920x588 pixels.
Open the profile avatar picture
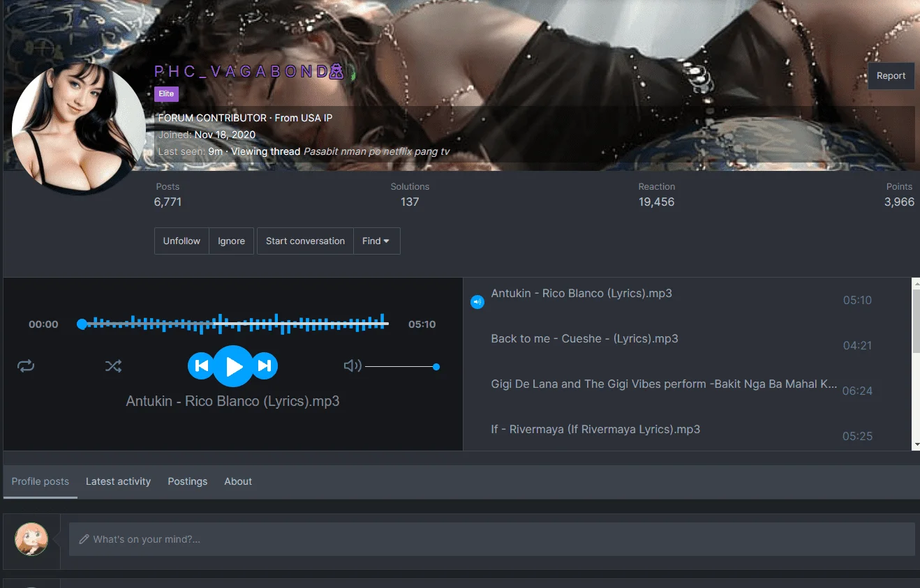coord(79,128)
